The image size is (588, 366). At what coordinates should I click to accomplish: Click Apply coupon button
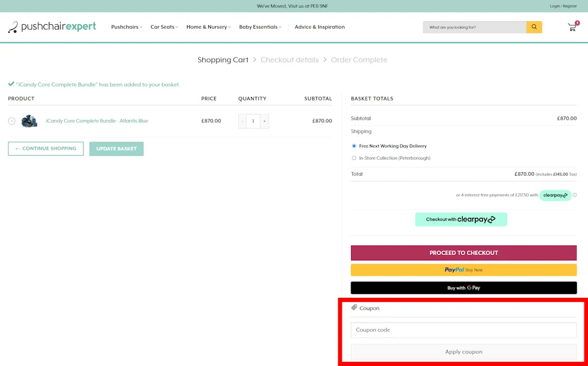(x=463, y=352)
